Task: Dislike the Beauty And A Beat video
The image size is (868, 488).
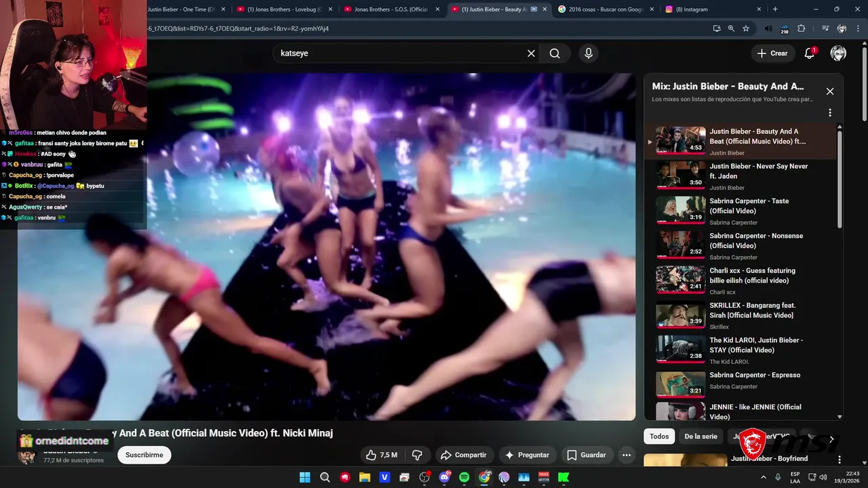Action: pos(418,455)
